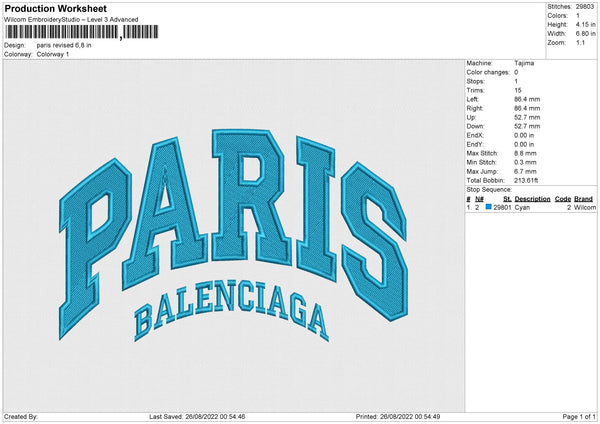Select the Brand column header
This screenshot has width=600, height=424.
pyautogui.click(x=583, y=199)
